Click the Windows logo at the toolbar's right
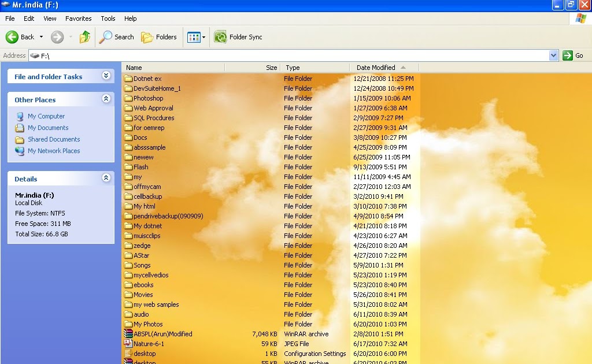Viewport: 592px width, 364px height. 580,18
